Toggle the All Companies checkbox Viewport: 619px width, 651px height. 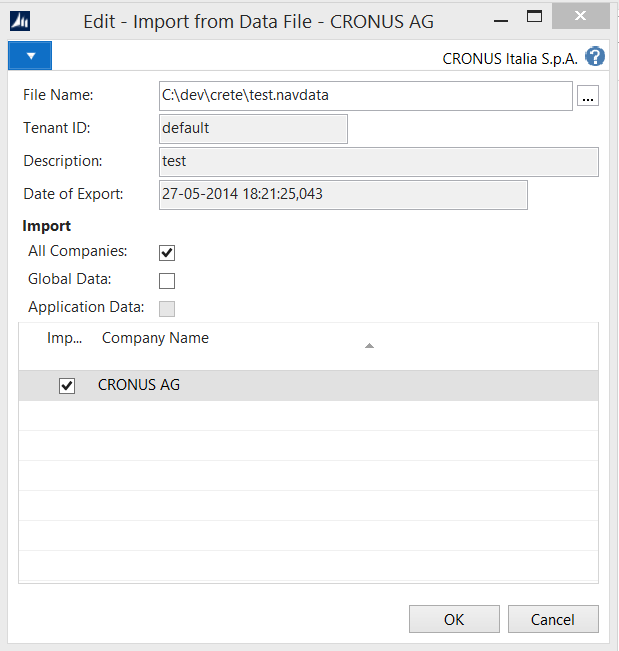[x=167, y=252]
